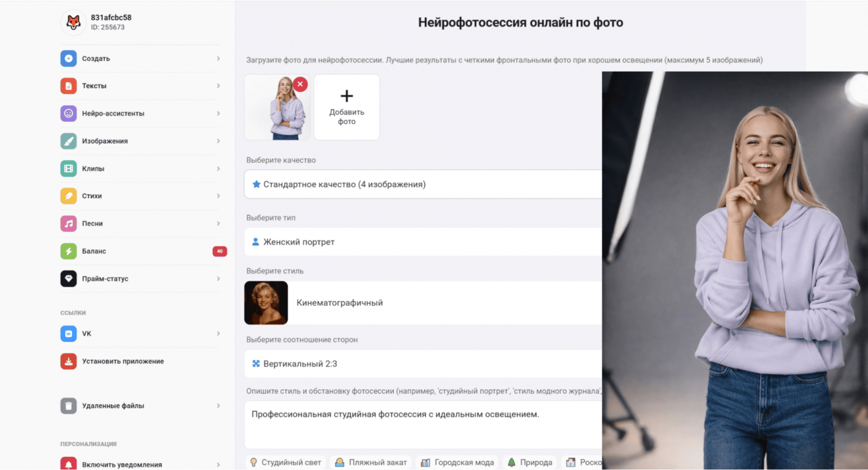Open the Изображения brush icon

point(68,141)
